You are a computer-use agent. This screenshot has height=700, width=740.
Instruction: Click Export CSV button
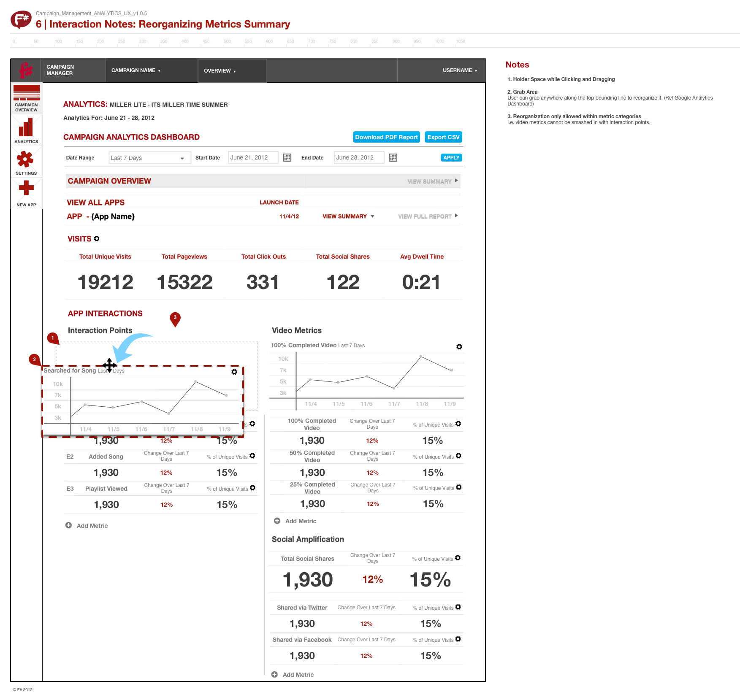tap(443, 137)
